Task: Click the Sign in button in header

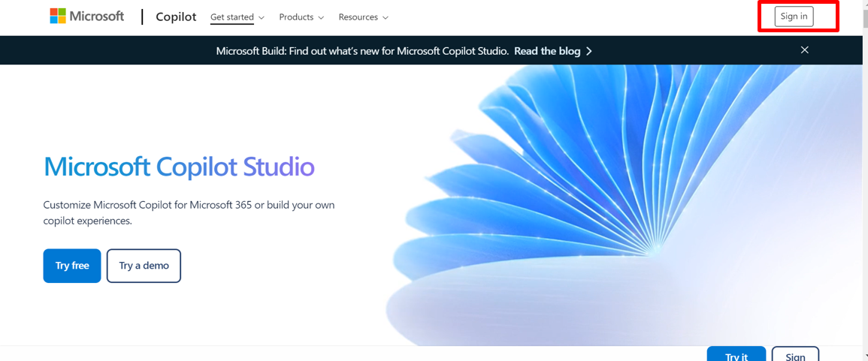Action: 794,16
